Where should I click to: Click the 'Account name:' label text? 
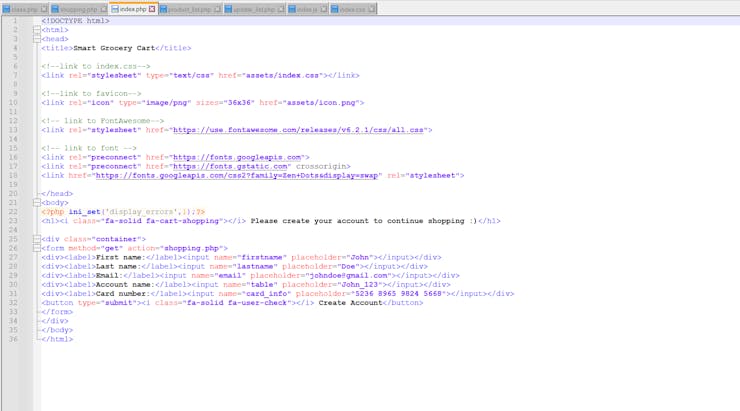coord(126,285)
